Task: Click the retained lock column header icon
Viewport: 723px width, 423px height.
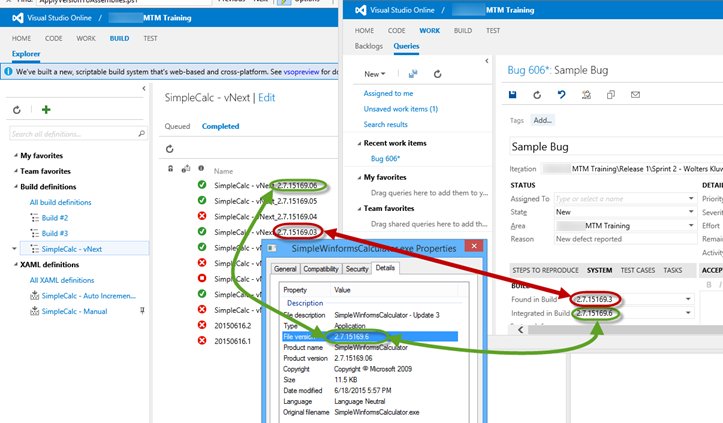Action: click(171, 169)
